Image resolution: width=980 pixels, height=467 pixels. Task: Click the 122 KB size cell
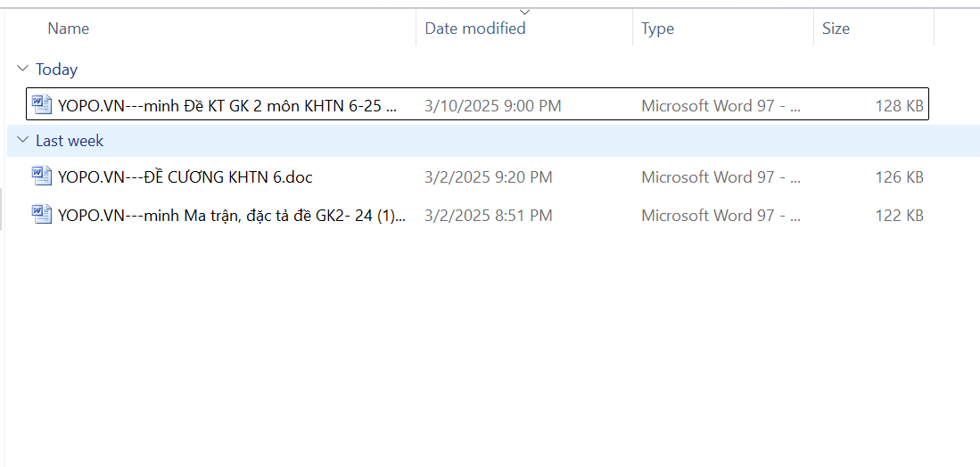(x=899, y=216)
